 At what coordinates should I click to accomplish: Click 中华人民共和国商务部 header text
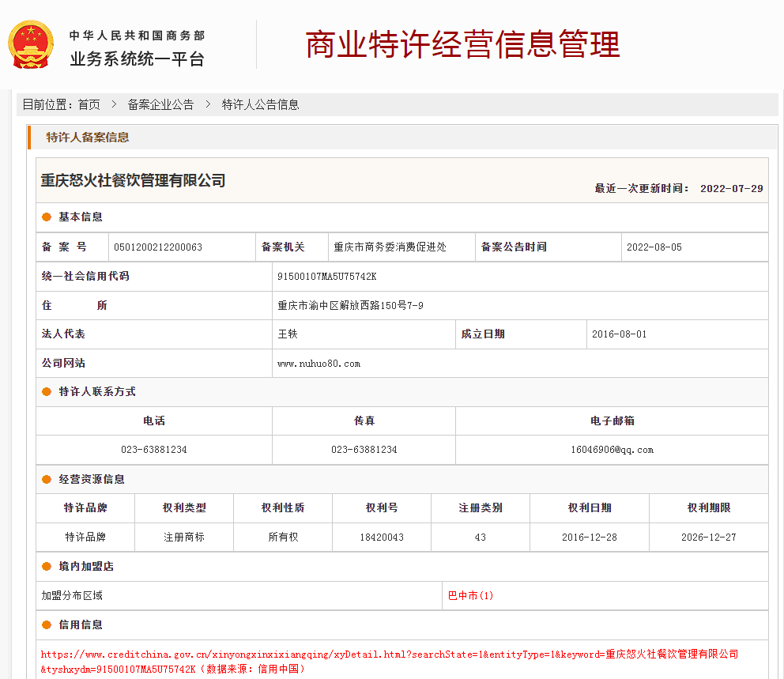pyautogui.click(x=137, y=36)
